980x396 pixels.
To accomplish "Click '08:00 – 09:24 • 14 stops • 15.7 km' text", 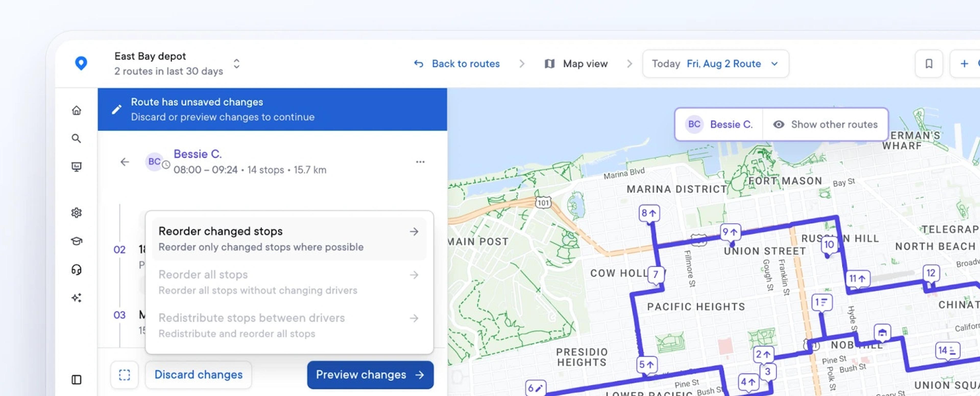I will pos(250,170).
